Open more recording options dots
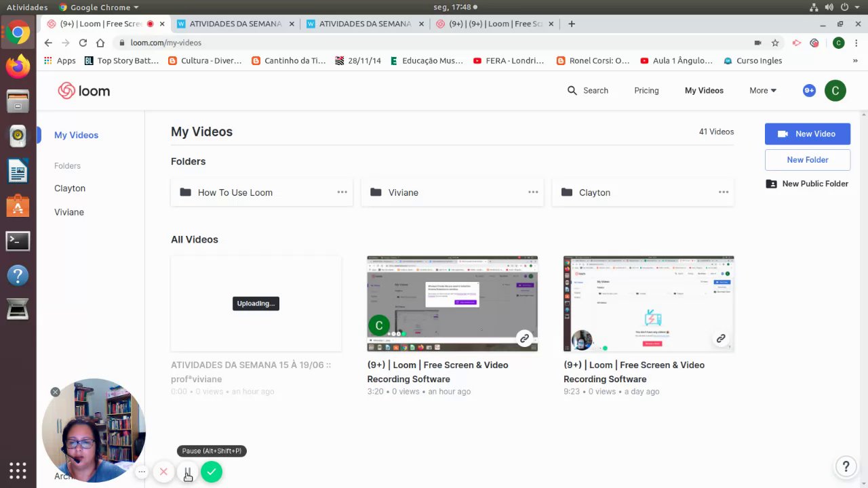The image size is (868, 488). (141, 472)
